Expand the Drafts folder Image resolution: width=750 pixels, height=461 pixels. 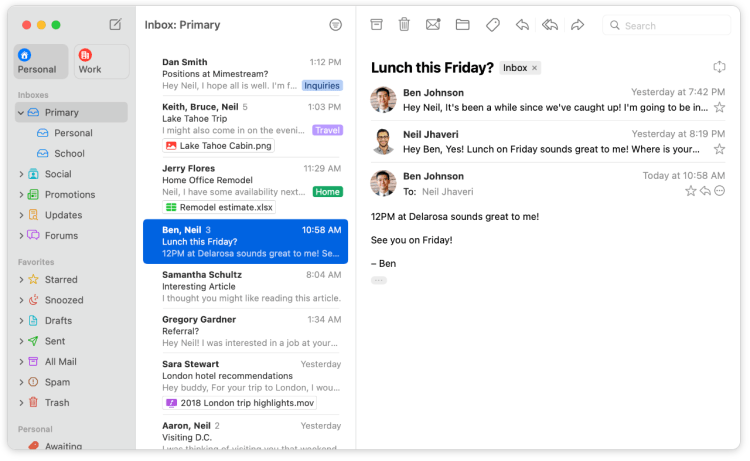click(21, 321)
